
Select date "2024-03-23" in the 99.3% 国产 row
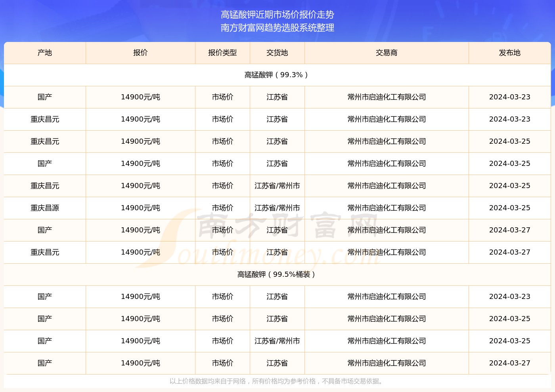click(510, 97)
